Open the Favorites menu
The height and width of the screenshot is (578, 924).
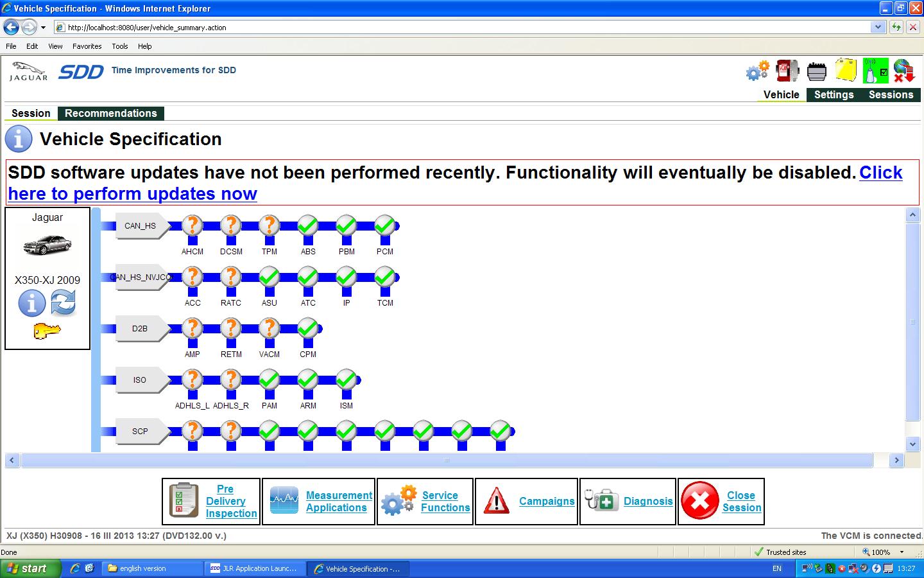(x=87, y=46)
